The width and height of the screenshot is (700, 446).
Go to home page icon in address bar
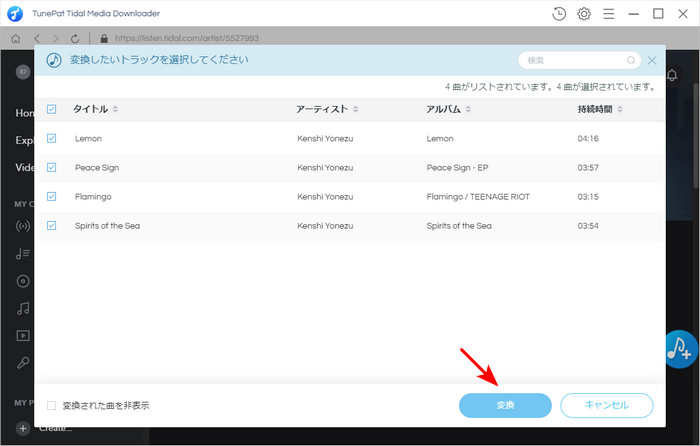16,38
